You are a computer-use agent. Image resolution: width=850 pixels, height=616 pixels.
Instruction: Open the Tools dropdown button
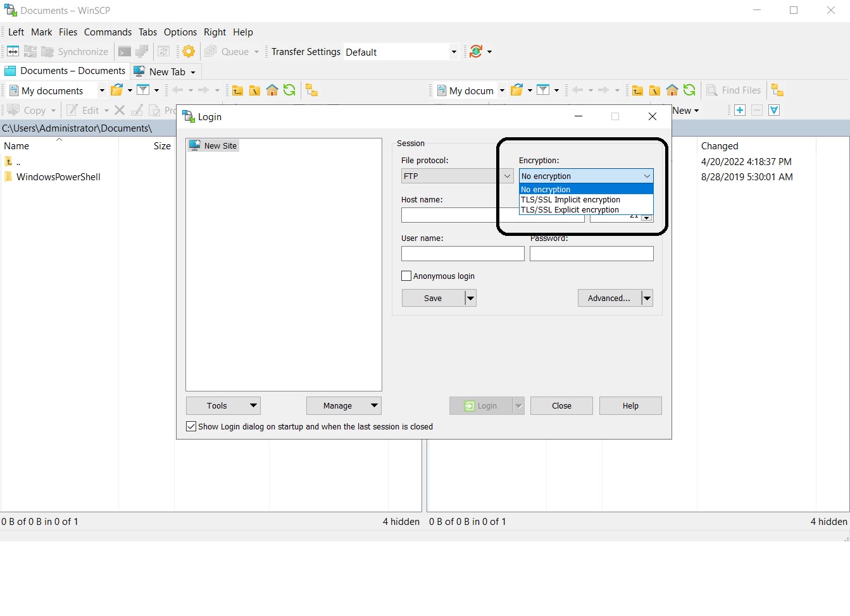tap(223, 406)
